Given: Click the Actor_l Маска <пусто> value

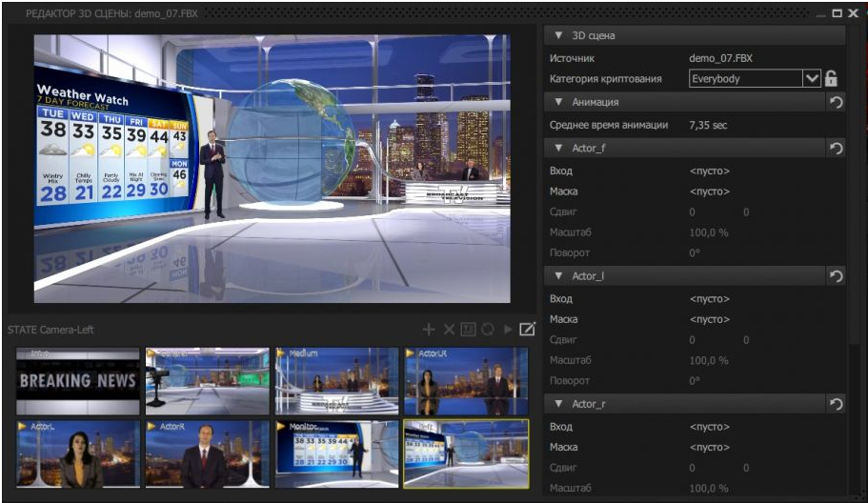Looking at the screenshot, I should pyautogui.click(x=710, y=319).
